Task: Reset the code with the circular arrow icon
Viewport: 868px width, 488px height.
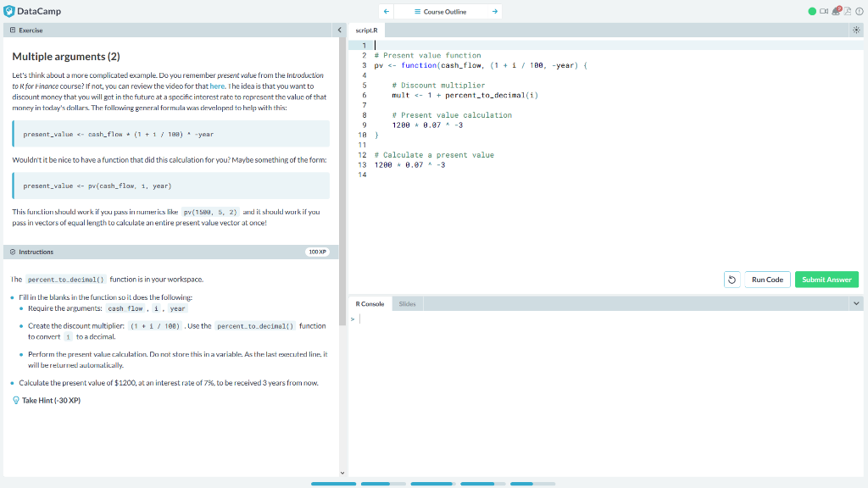Action: tap(731, 279)
